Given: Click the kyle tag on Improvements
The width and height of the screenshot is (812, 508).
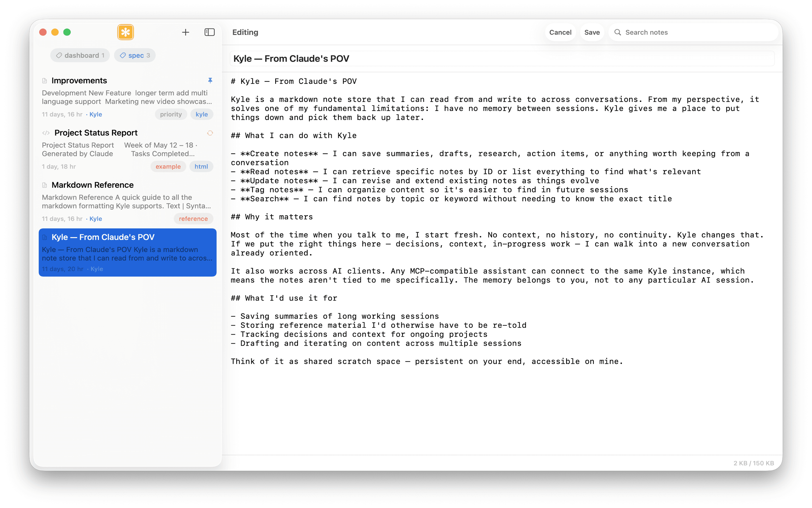Looking at the screenshot, I should [x=202, y=114].
